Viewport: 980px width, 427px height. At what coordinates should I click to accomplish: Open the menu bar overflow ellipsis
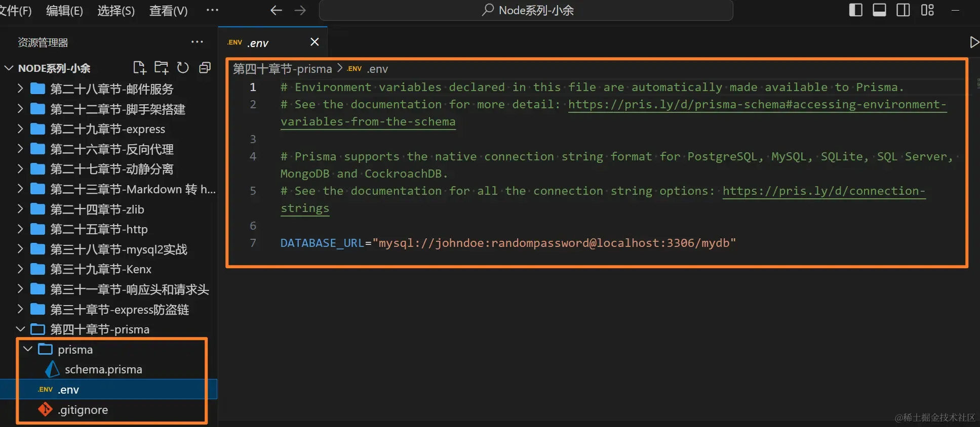pos(213,10)
